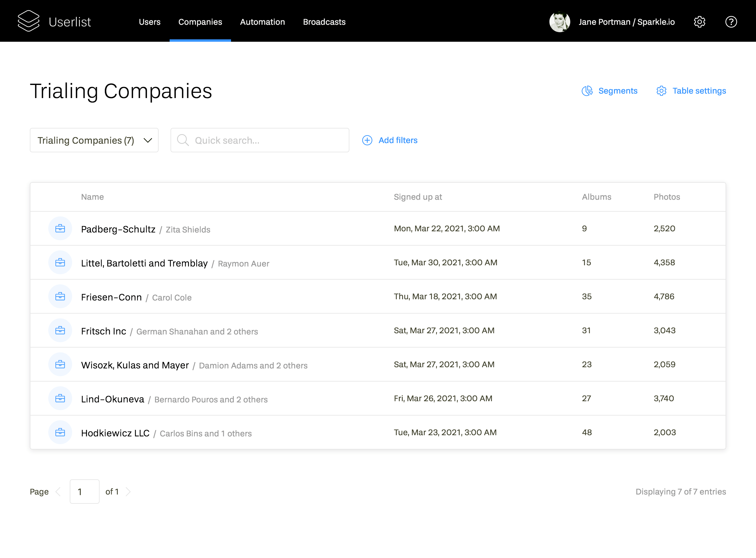Expand the Trialing Companies (7) dropdown
The height and width of the screenshot is (558, 756).
coord(94,140)
